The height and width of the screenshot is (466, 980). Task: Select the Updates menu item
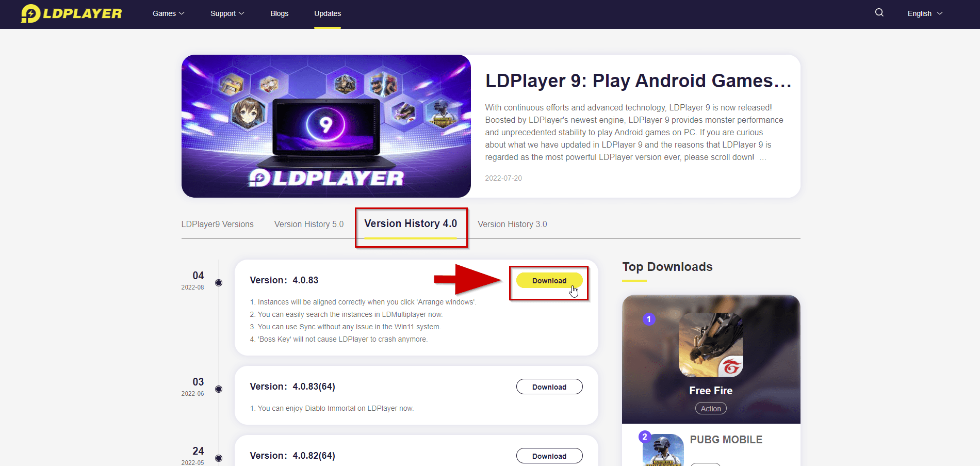click(x=328, y=13)
